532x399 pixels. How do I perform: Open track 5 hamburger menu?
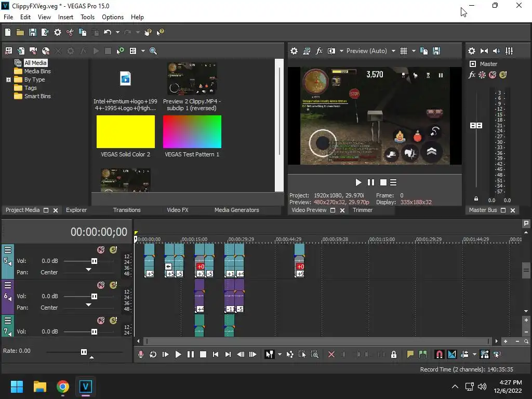pyautogui.click(x=8, y=250)
